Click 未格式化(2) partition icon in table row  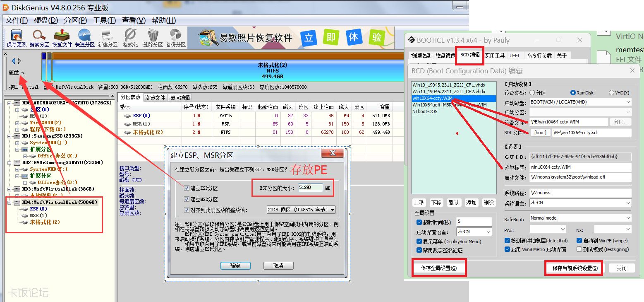coord(127,132)
